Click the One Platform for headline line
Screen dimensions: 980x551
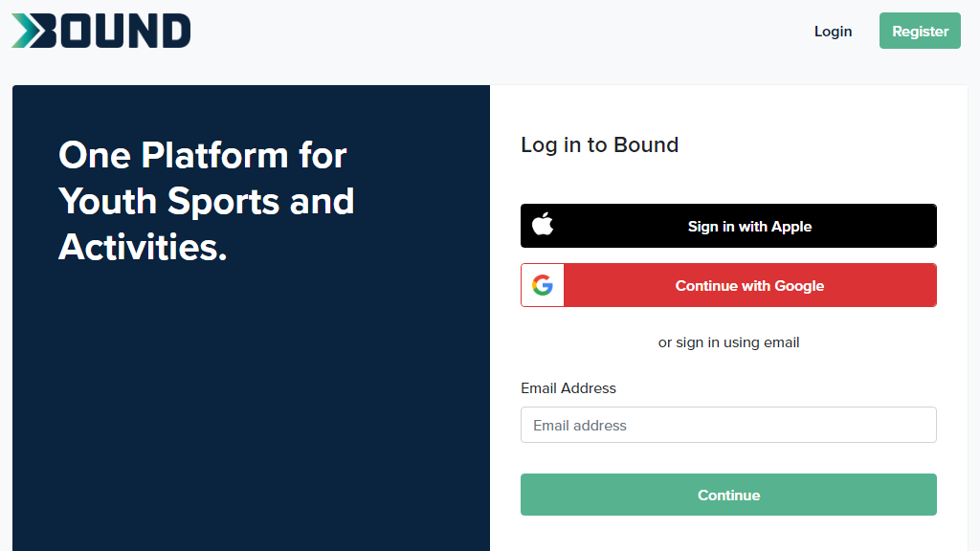click(202, 155)
